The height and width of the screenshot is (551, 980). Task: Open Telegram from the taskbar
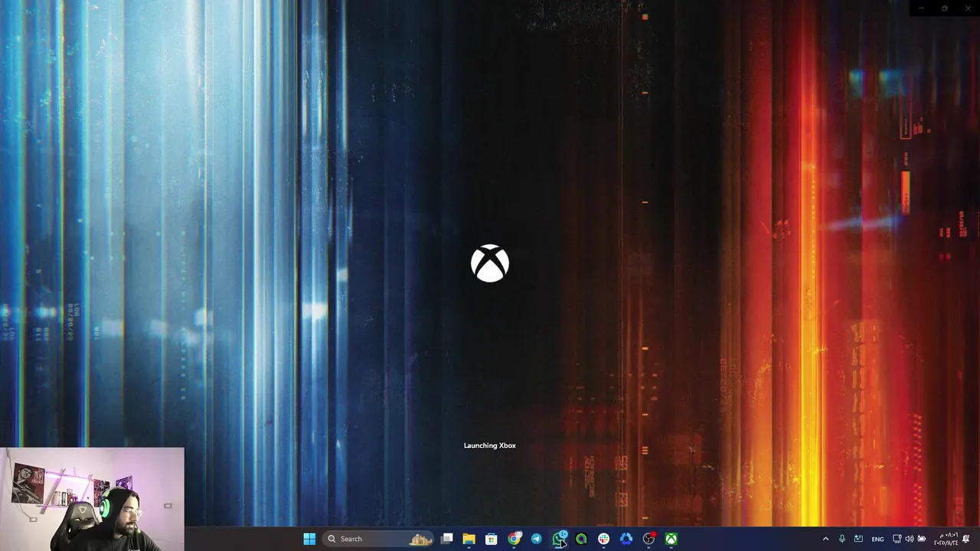tap(536, 539)
